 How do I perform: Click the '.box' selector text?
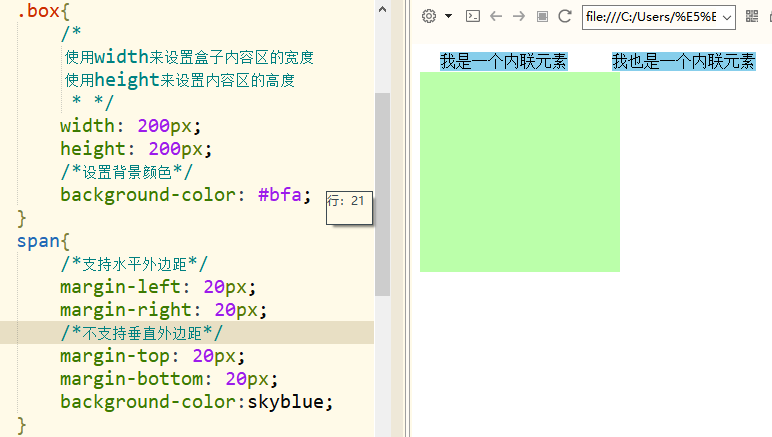tap(39, 11)
